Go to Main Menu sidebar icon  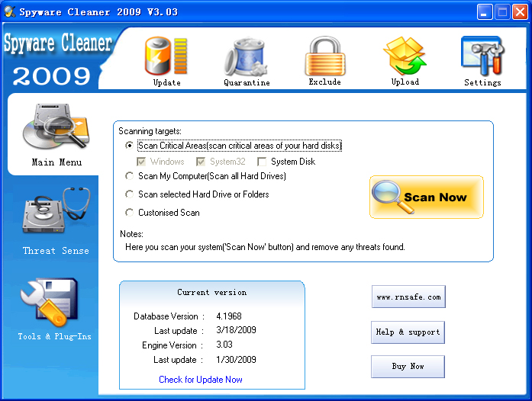click(x=56, y=126)
